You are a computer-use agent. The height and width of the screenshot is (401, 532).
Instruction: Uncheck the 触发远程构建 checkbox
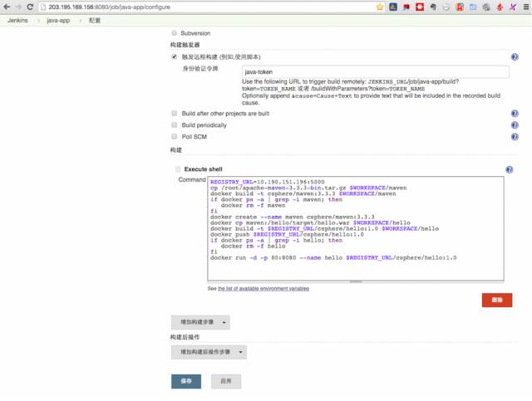(175, 56)
